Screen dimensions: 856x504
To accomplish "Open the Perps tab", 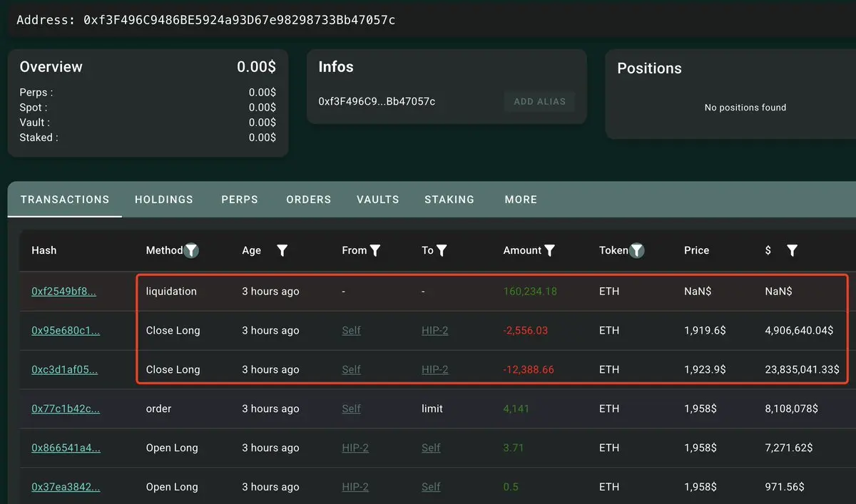I will click(x=240, y=200).
